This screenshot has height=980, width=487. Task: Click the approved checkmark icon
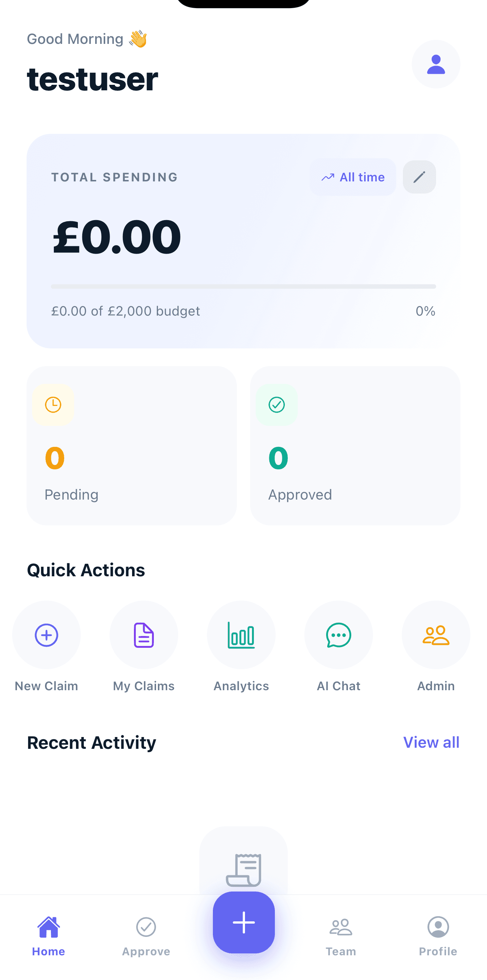277,405
